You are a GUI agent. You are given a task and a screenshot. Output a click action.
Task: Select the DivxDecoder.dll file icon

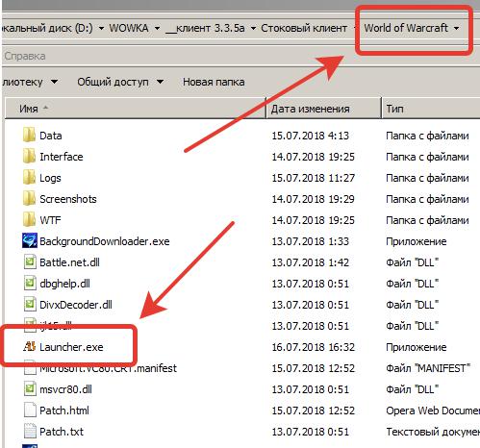pos(30,304)
